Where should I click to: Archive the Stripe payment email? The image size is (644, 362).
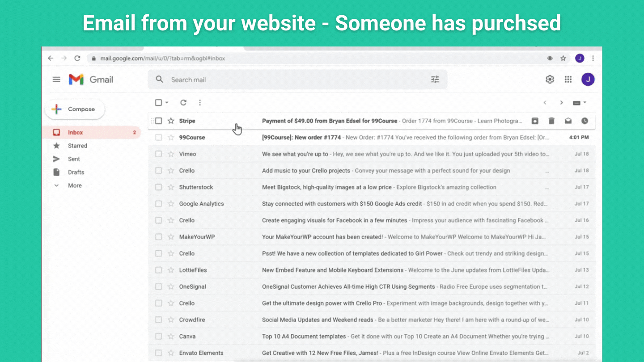tap(535, 121)
